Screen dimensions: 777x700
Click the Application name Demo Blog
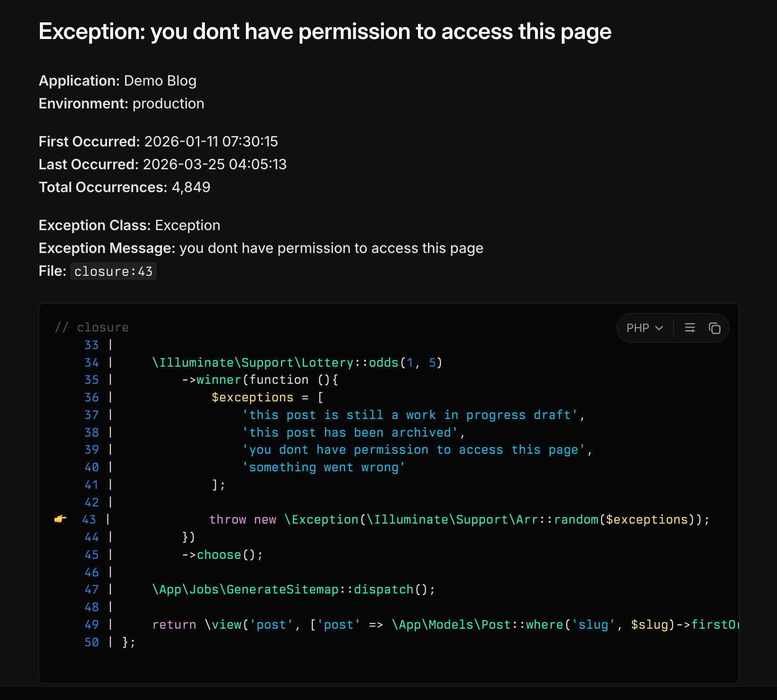(x=160, y=81)
